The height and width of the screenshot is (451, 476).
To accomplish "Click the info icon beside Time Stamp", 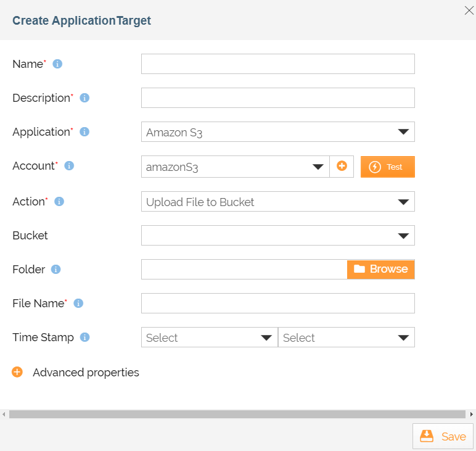I will [x=85, y=337].
